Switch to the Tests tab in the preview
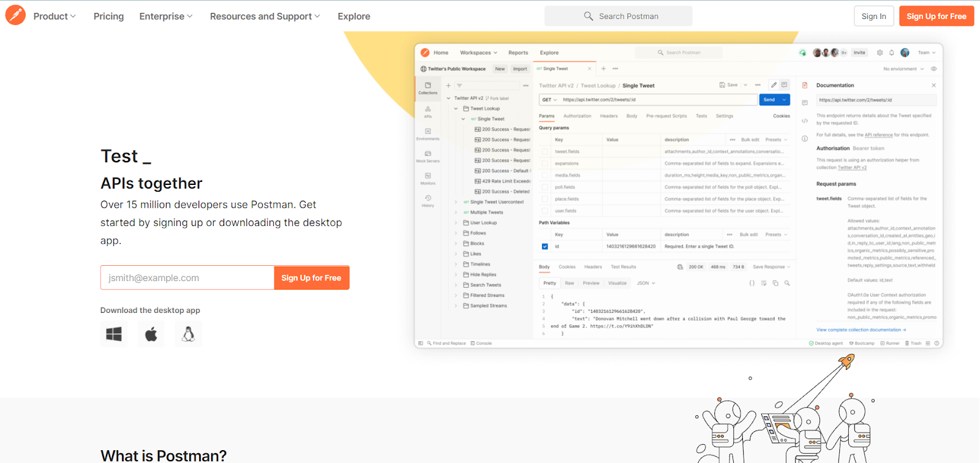 tap(701, 116)
